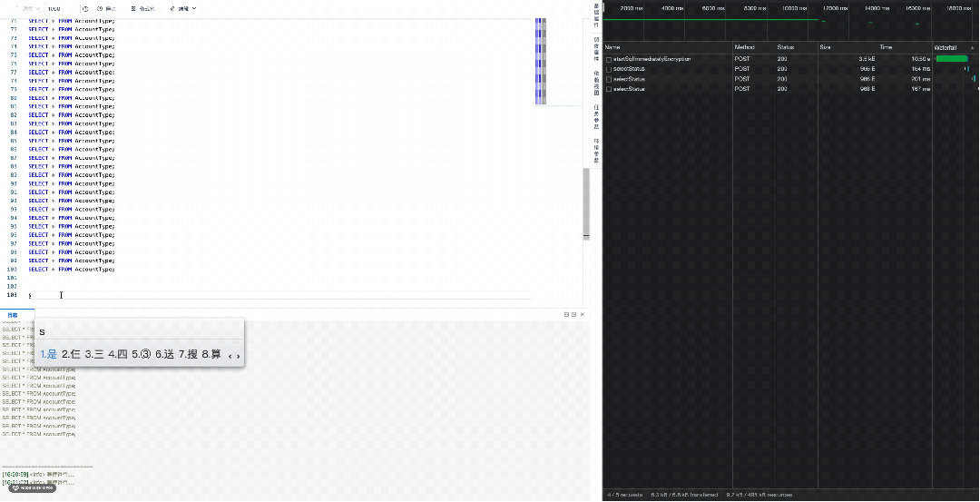Click the stop icon button in toolbar
The image size is (980, 502).
(x=107, y=9)
